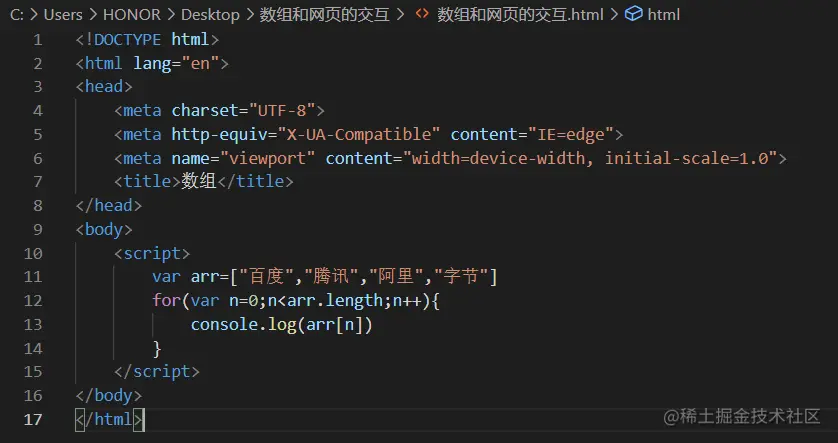
Task: Click the chevron after the Desktop breadcrumb
Action: [x=250, y=15]
